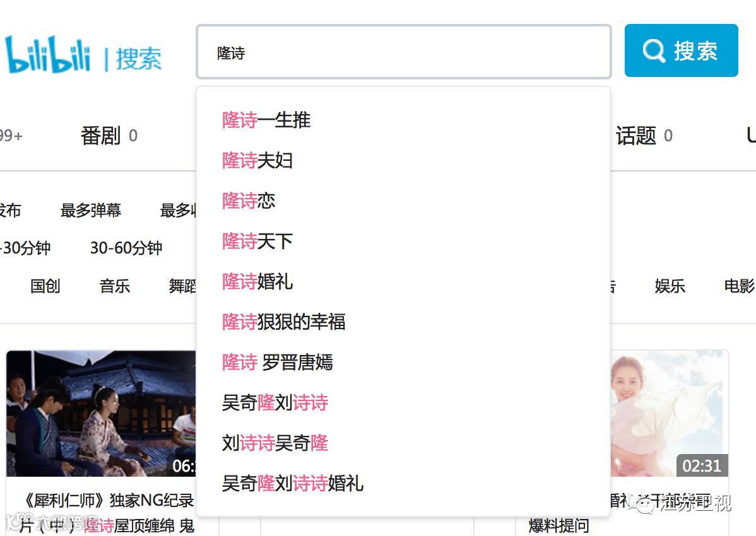Focus the search input containing 隆诗
Viewport: 756px width, 536px height.
403,52
